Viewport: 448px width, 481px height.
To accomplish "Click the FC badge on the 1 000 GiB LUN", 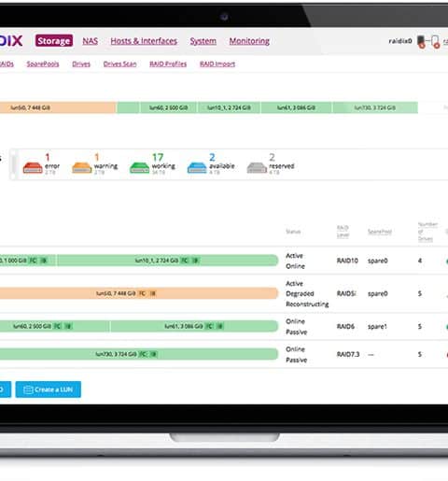I will 33,261.
